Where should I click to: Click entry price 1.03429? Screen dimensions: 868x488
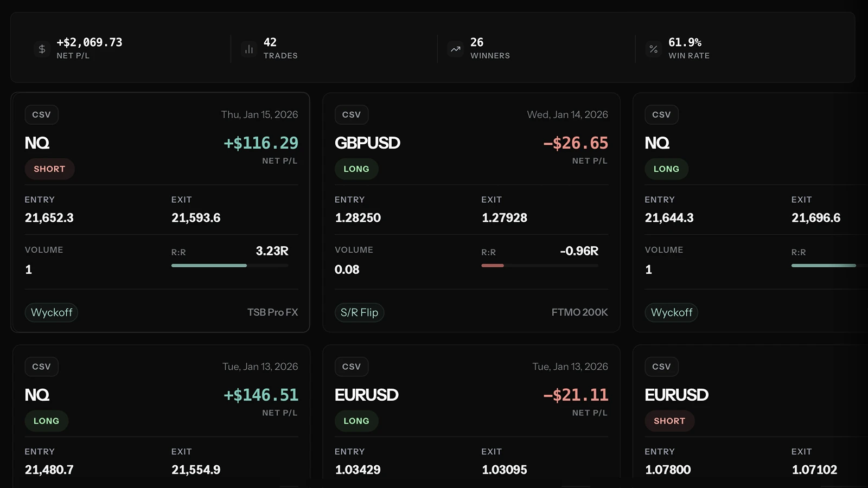pyautogui.click(x=358, y=470)
